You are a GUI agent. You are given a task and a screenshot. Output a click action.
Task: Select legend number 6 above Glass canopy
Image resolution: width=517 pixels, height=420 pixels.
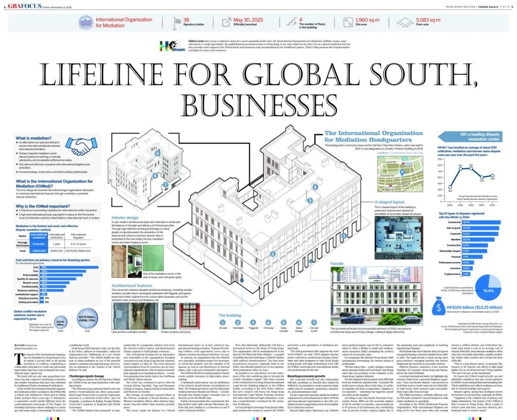coord(299,322)
